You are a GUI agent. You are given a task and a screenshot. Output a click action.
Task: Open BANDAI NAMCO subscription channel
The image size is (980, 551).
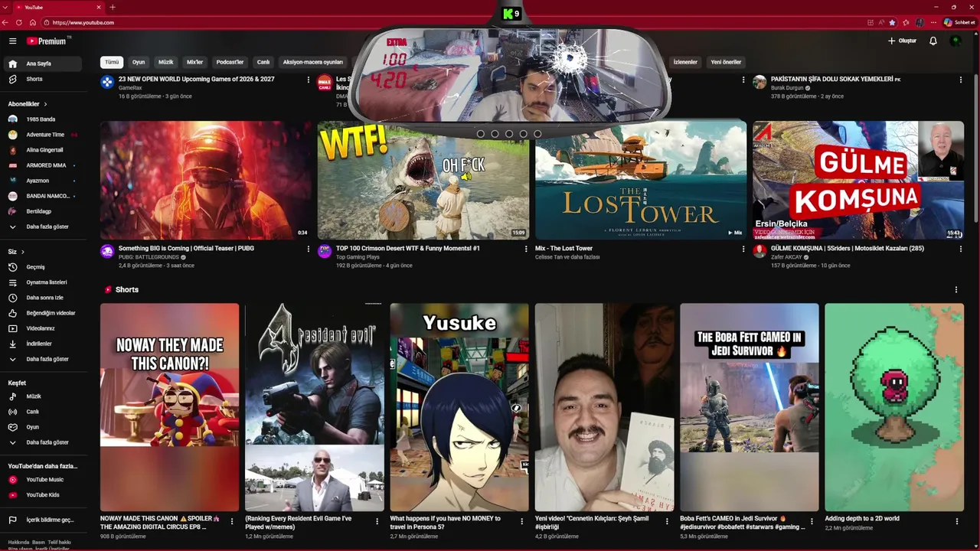(43, 196)
